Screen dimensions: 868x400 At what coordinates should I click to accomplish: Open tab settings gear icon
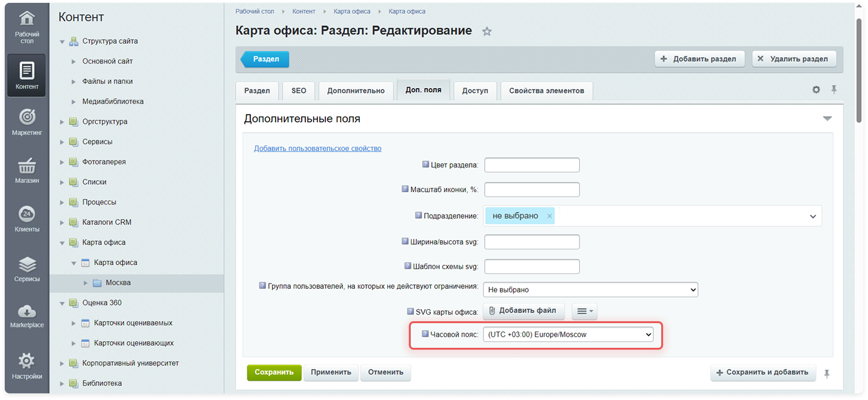click(816, 90)
